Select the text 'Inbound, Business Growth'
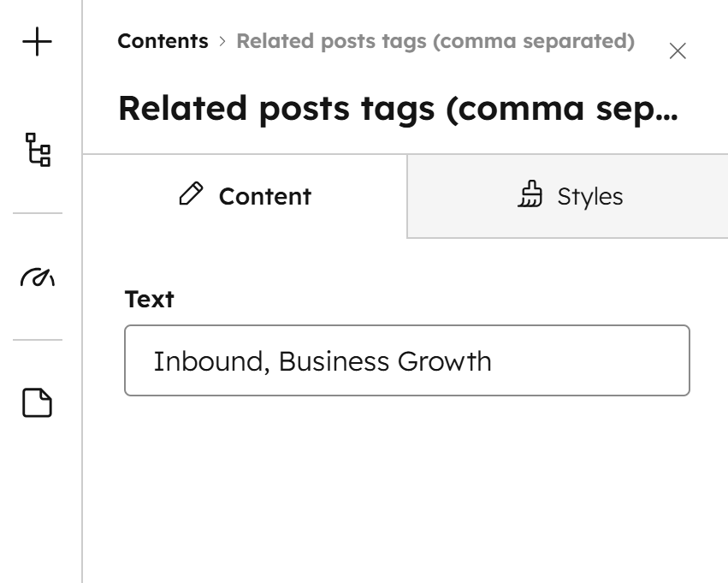Image resolution: width=728 pixels, height=583 pixels. [322, 360]
